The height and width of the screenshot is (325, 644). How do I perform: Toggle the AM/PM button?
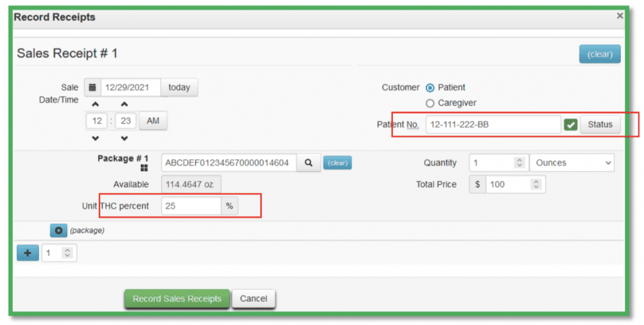point(153,121)
